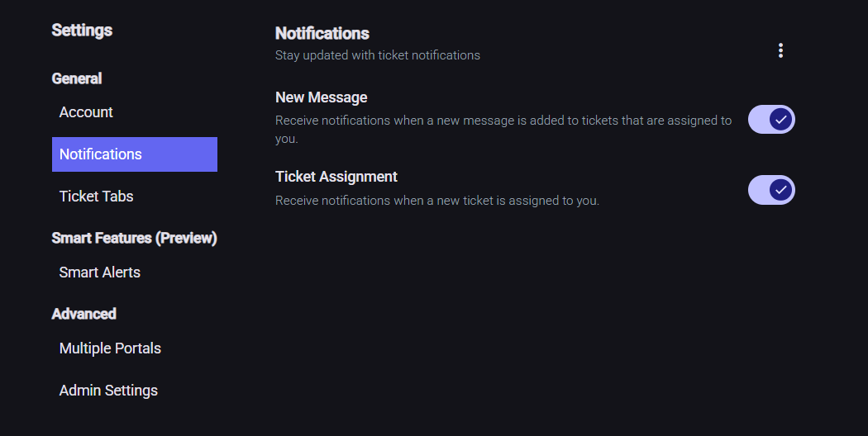Click the Ticket Assignment setting label

coord(336,177)
